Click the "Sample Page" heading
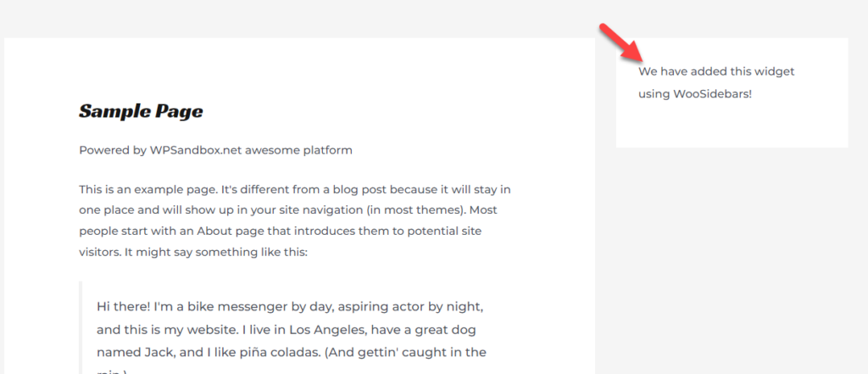Viewport: 868px width, 374px height. point(142,111)
